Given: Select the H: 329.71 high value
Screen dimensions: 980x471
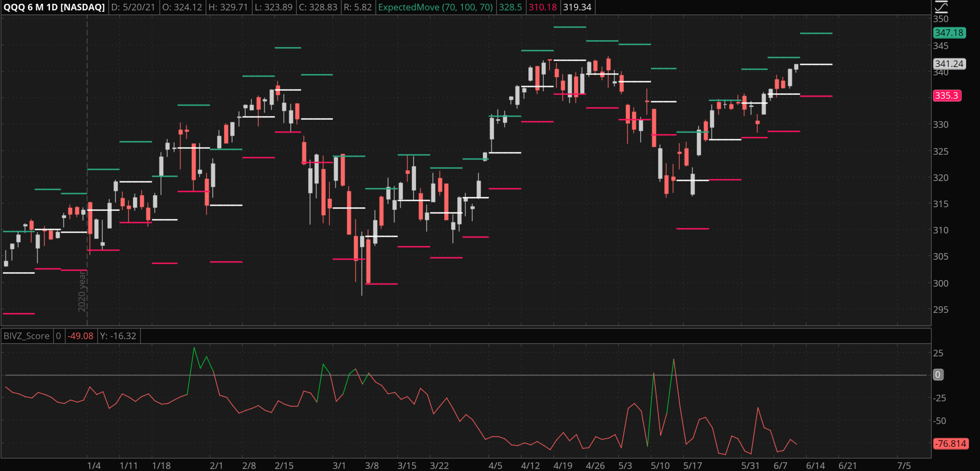Looking at the screenshot, I should point(228,7).
